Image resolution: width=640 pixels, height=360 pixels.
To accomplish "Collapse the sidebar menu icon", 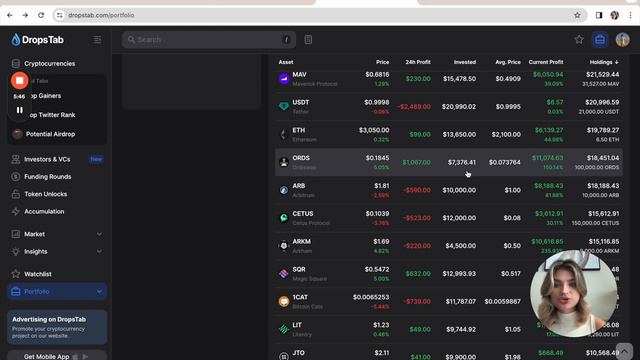I will [x=97, y=40].
